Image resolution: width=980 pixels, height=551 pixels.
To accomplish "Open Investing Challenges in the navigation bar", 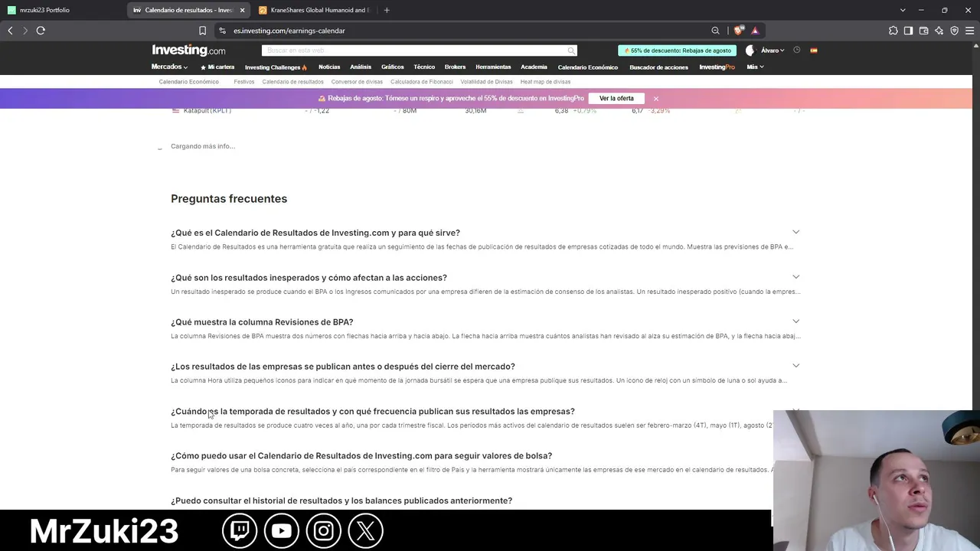I will pyautogui.click(x=276, y=67).
